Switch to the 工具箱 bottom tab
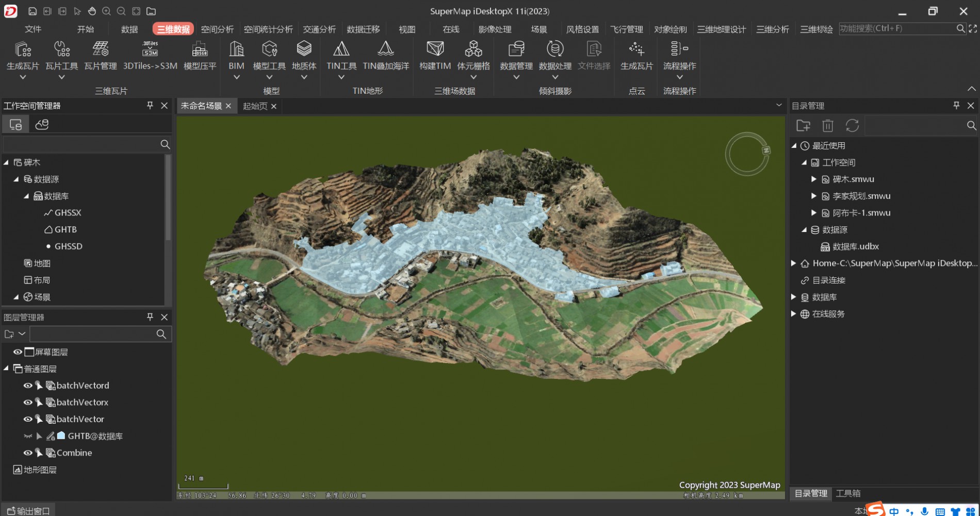Image resolution: width=980 pixels, height=516 pixels. click(x=848, y=493)
